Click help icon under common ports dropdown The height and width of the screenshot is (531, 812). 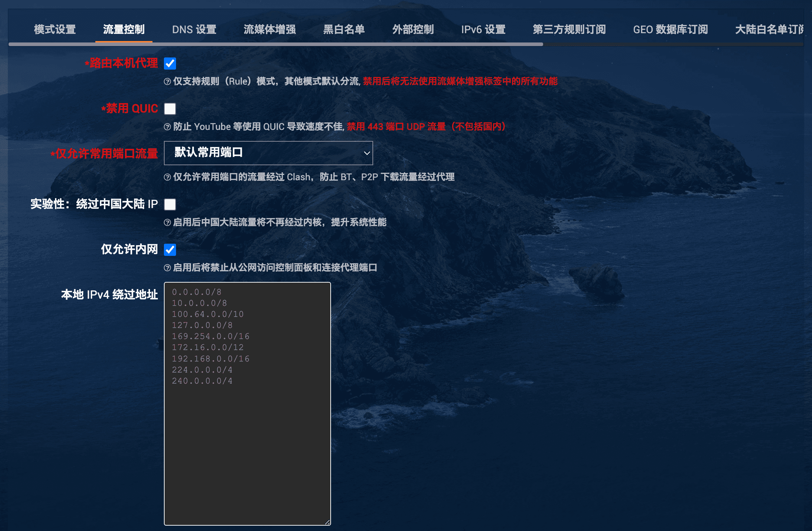tap(167, 177)
